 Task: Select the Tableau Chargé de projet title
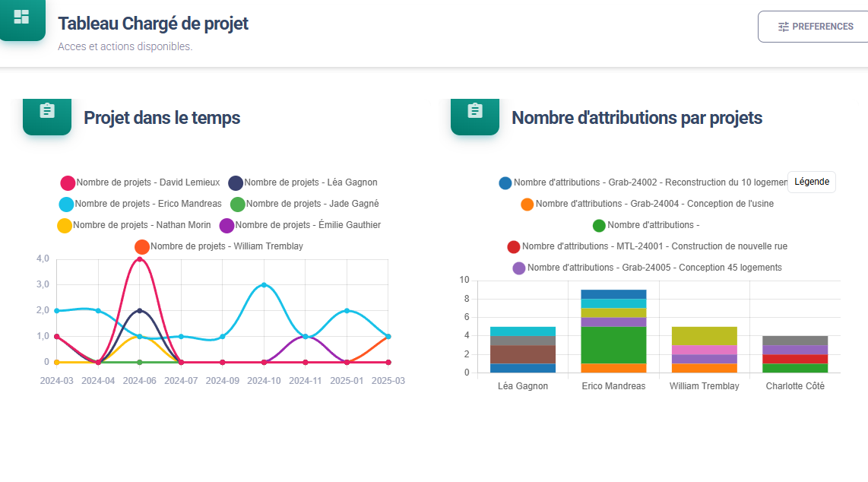tap(154, 24)
